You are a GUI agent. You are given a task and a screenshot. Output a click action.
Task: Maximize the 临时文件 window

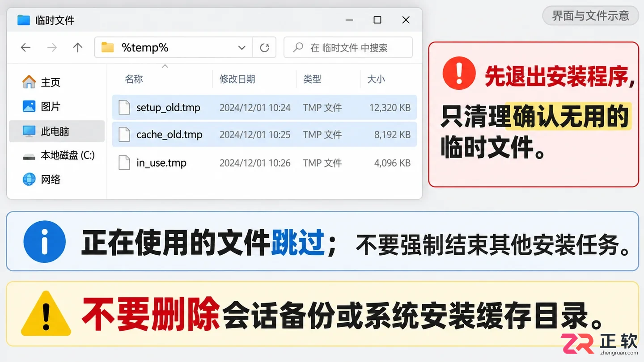pyautogui.click(x=377, y=20)
